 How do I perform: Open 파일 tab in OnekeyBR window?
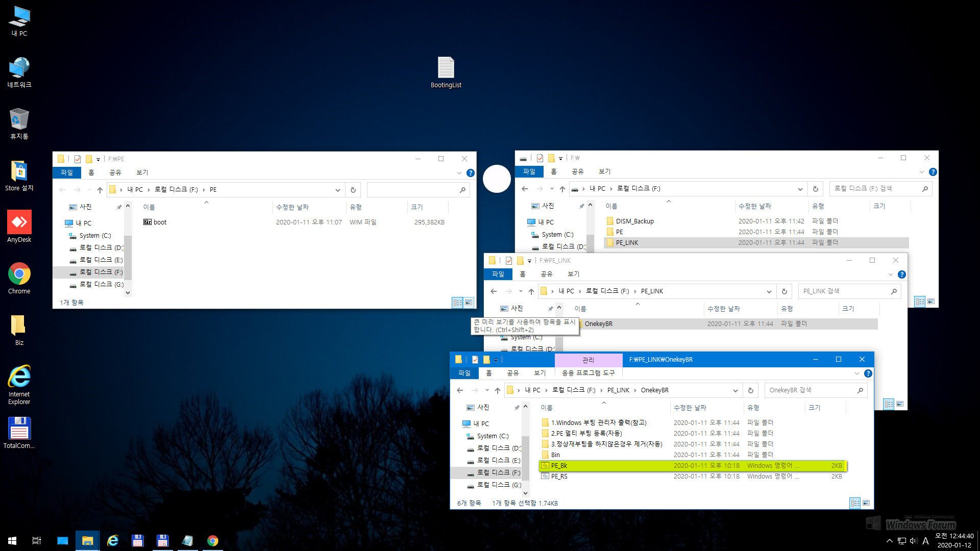pyautogui.click(x=464, y=373)
